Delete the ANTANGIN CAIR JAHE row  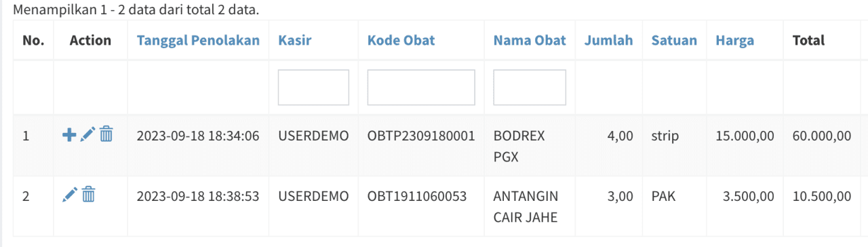pyautogui.click(x=88, y=195)
